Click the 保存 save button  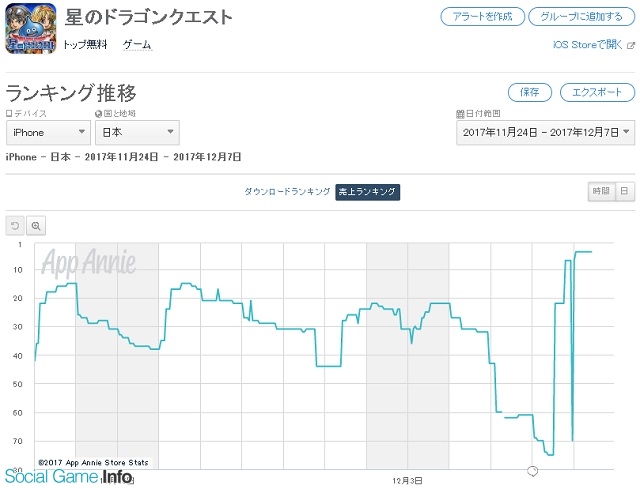pyautogui.click(x=529, y=92)
